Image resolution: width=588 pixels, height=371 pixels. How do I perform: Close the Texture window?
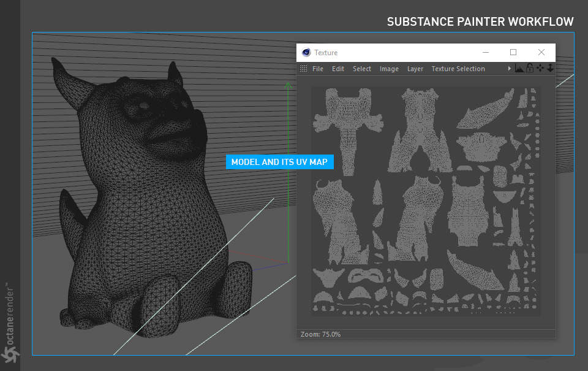541,53
